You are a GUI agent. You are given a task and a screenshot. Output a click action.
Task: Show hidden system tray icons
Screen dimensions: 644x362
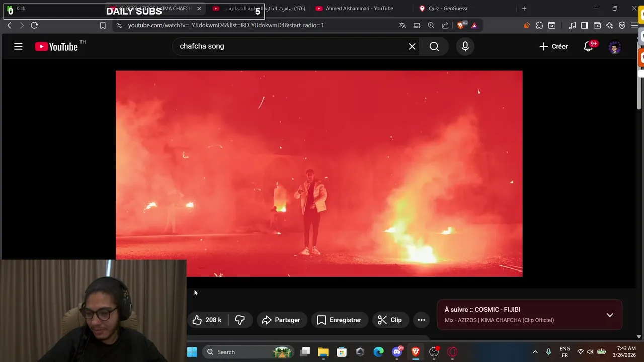point(535,352)
